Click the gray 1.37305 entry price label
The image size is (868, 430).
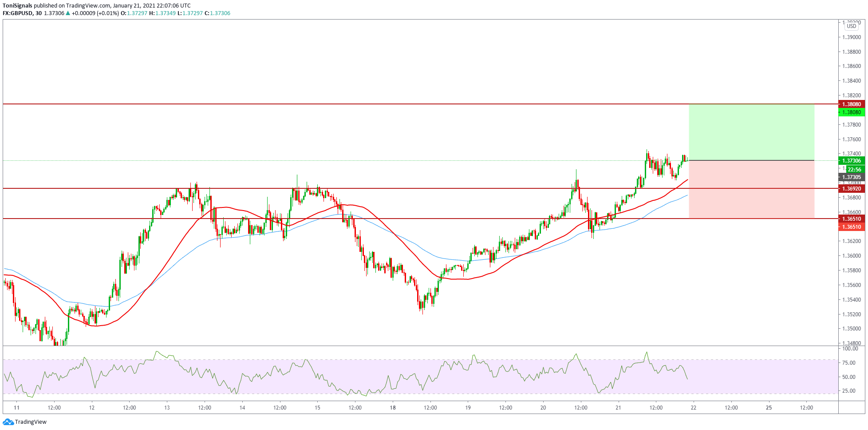851,177
